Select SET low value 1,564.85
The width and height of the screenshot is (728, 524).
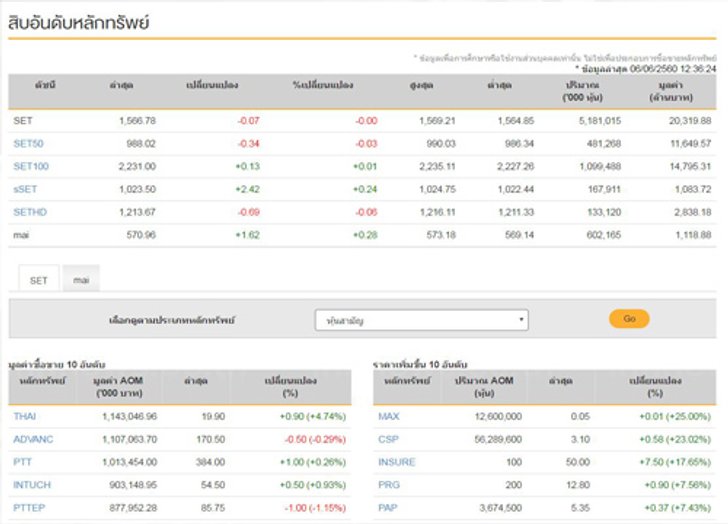516,121
